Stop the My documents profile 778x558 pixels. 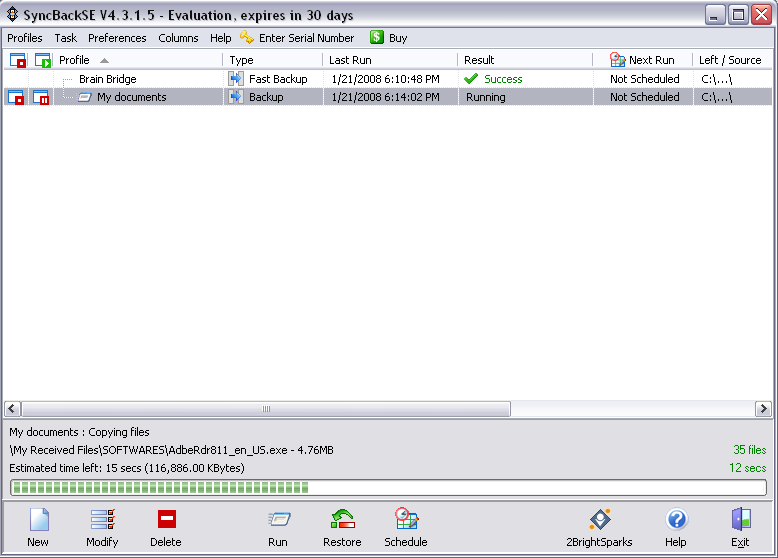click(16, 97)
